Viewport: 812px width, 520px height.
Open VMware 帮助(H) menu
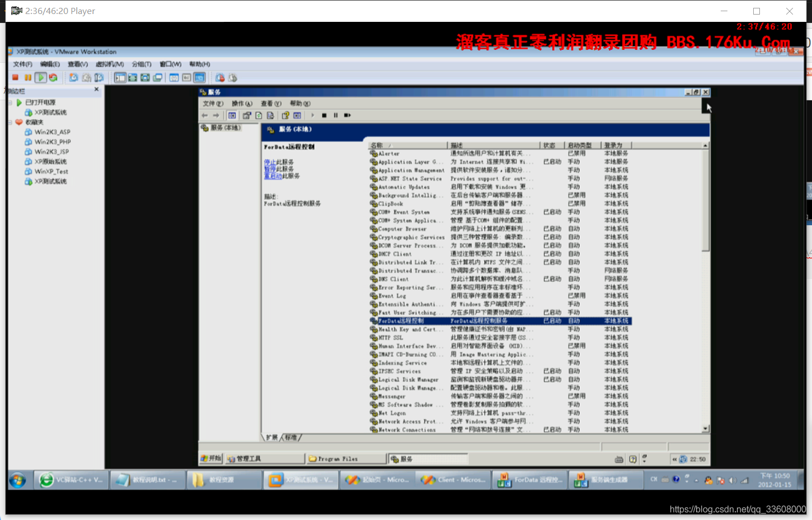tap(200, 64)
